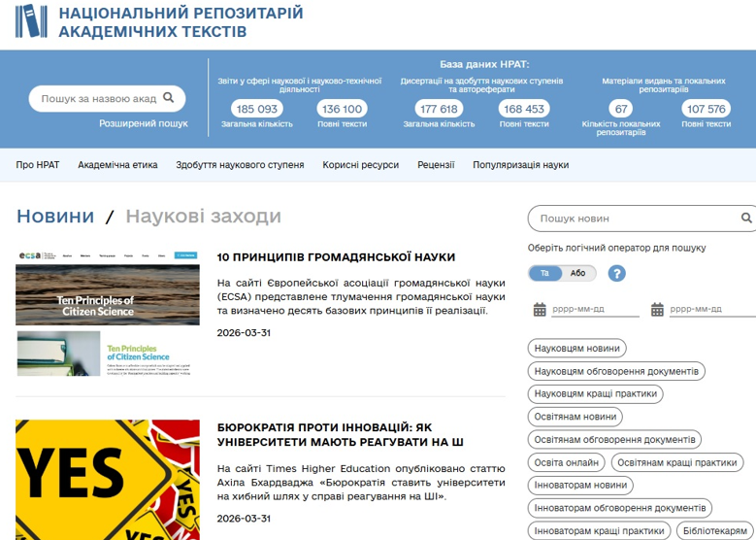Open 'Корисні ресурси' menu item
This screenshot has height=540, width=756.
[361, 165]
